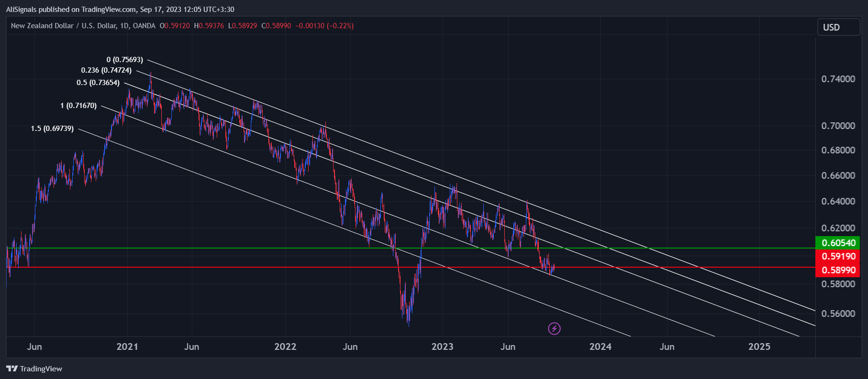Click the red 0.59190 price label

[x=838, y=256]
